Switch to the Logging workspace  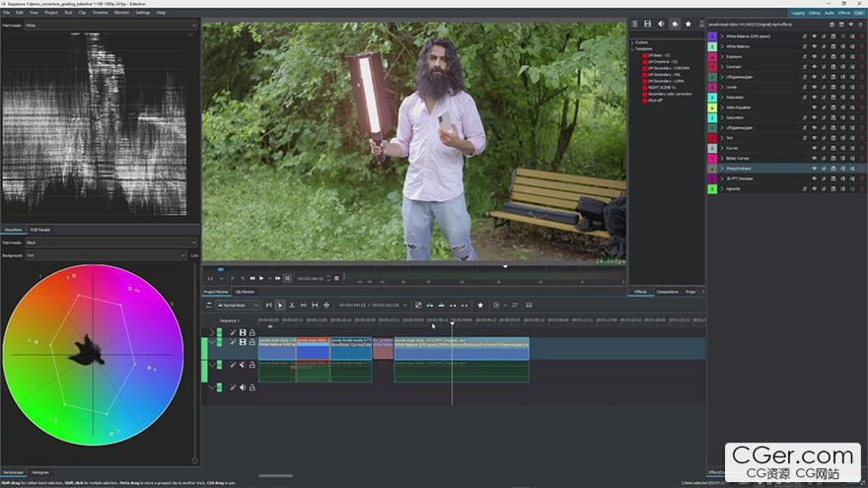click(798, 13)
